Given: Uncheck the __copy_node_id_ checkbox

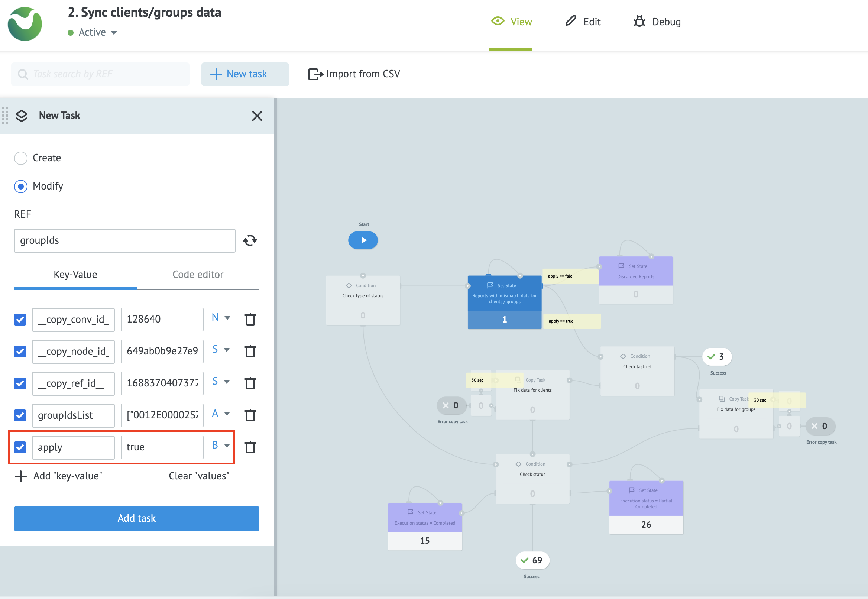Looking at the screenshot, I should tap(20, 351).
